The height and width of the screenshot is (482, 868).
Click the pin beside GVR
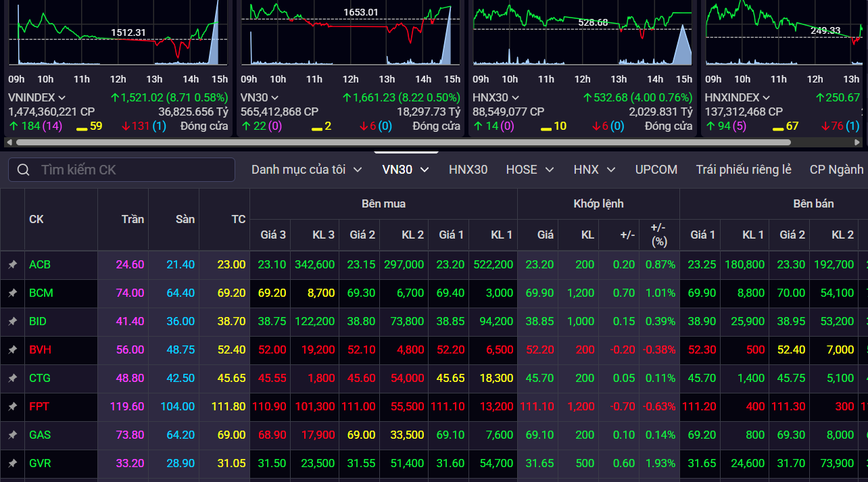(12, 464)
